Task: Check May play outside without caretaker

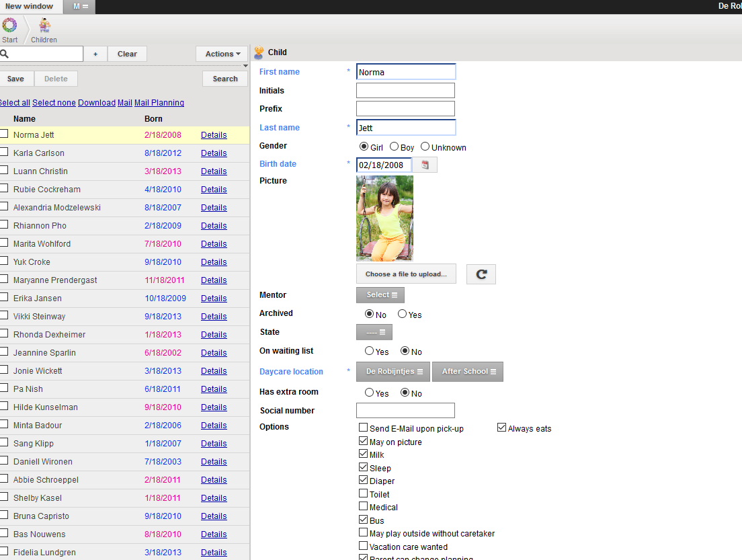Action: (364, 532)
